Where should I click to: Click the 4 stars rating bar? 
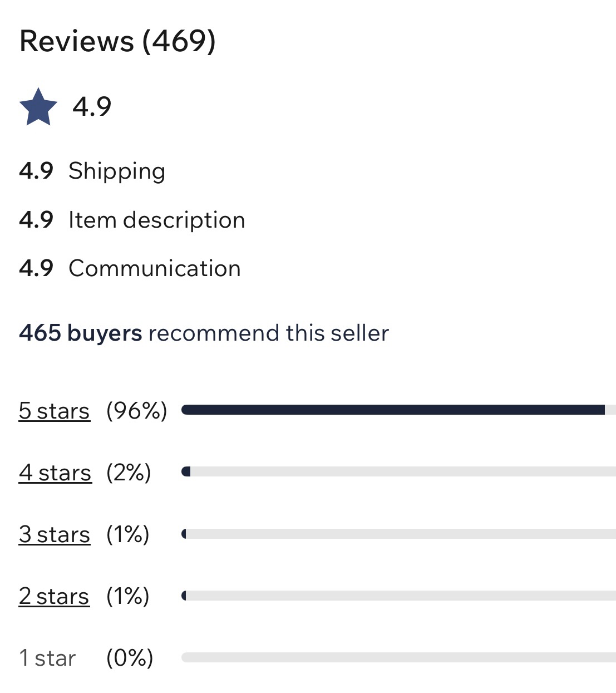coord(398,472)
